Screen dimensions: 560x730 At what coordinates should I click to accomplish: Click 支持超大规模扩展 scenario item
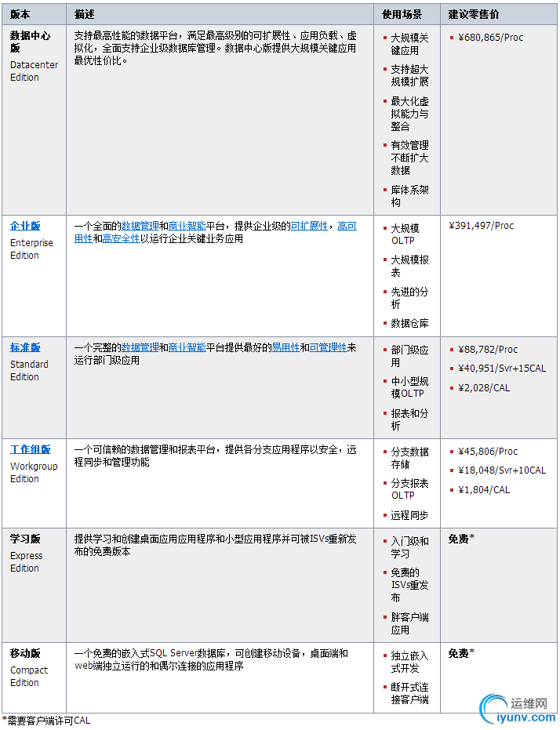point(409,76)
